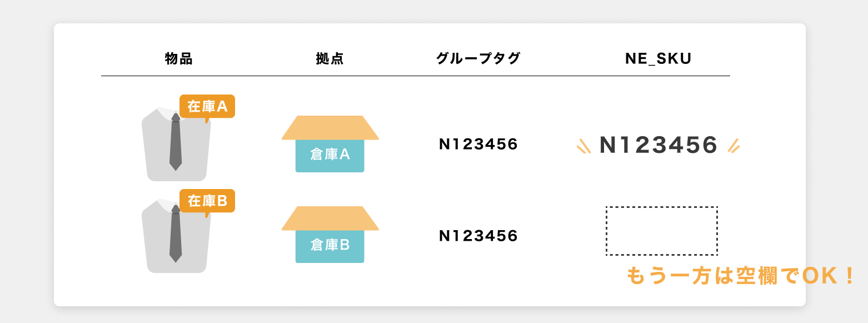Click the gray tie on the 在庫A shirt
Image resolution: width=868 pixels, height=323 pixels.
(176, 142)
